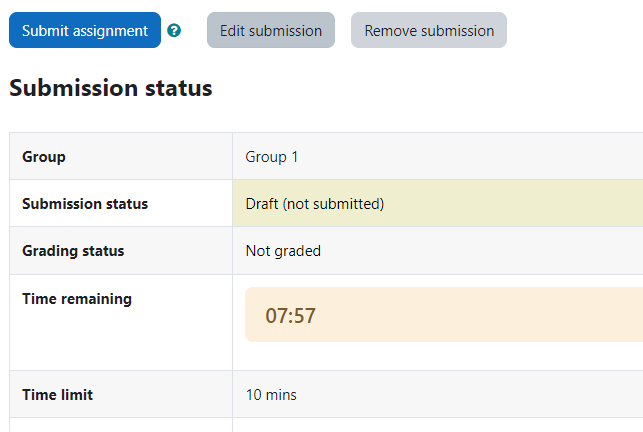Click the Submission status page heading
This screenshot has height=432, width=643.
pyautogui.click(x=111, y=88)
